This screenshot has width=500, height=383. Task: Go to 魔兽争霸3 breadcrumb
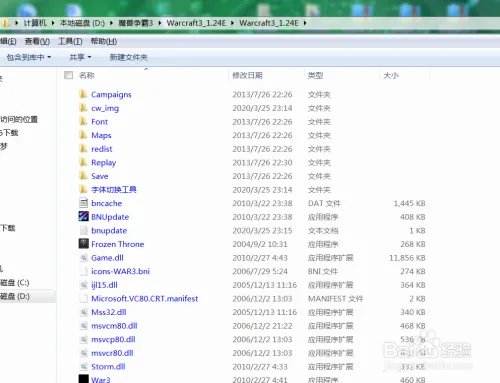pyautogui.click(x=136, y=23)
